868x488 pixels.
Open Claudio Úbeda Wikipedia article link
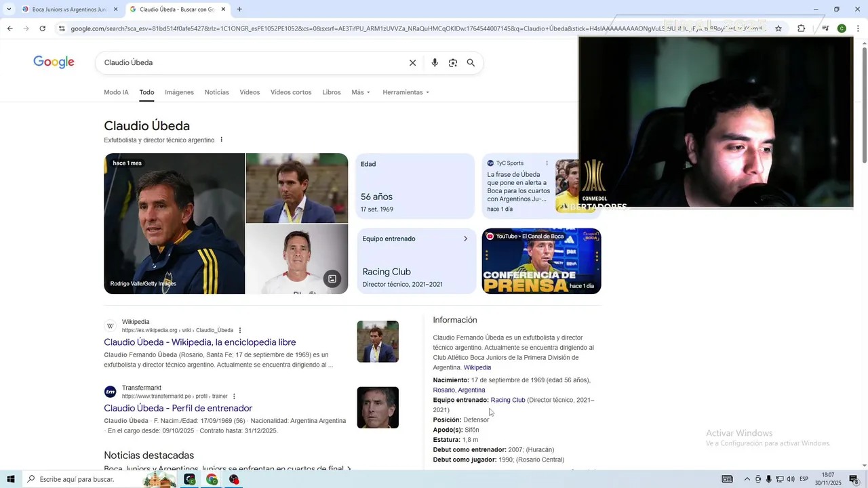(200, 342)
